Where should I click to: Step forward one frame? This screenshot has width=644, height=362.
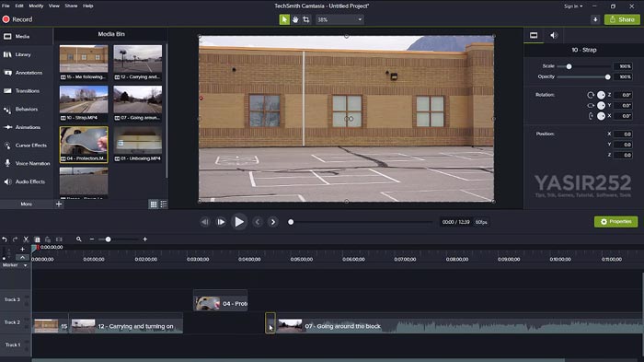click(x=221, y=222)
